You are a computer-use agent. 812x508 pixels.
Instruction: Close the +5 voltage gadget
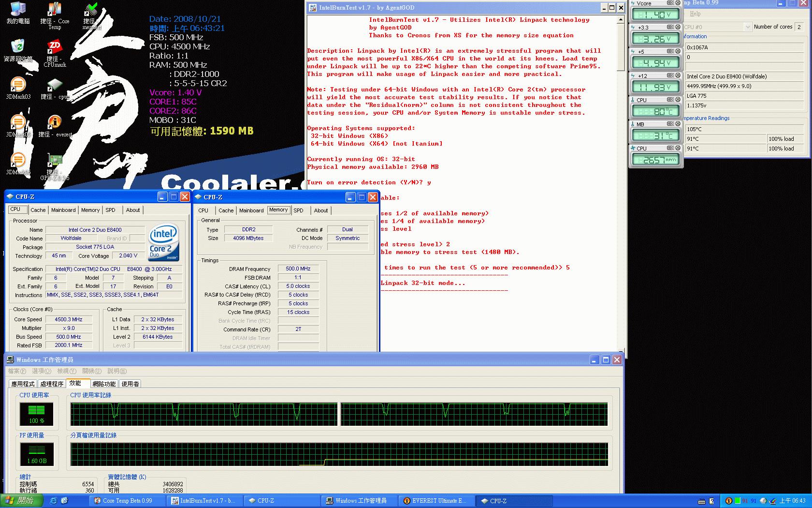click(678, 51)
